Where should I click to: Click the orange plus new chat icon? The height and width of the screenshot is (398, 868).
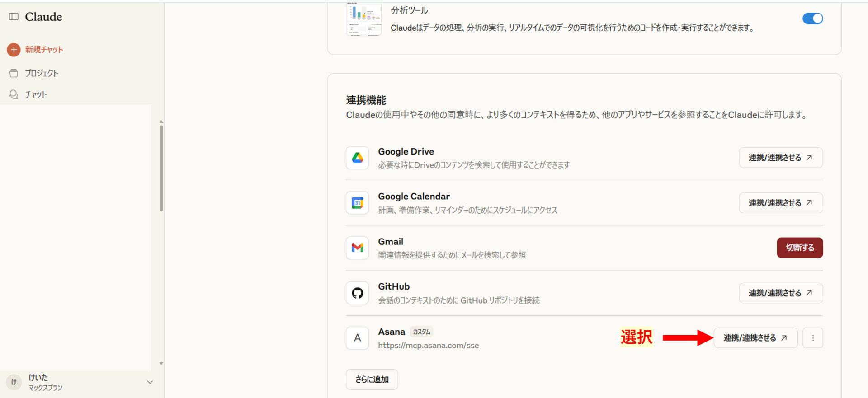pyautogui.click(x=14, y=50)
